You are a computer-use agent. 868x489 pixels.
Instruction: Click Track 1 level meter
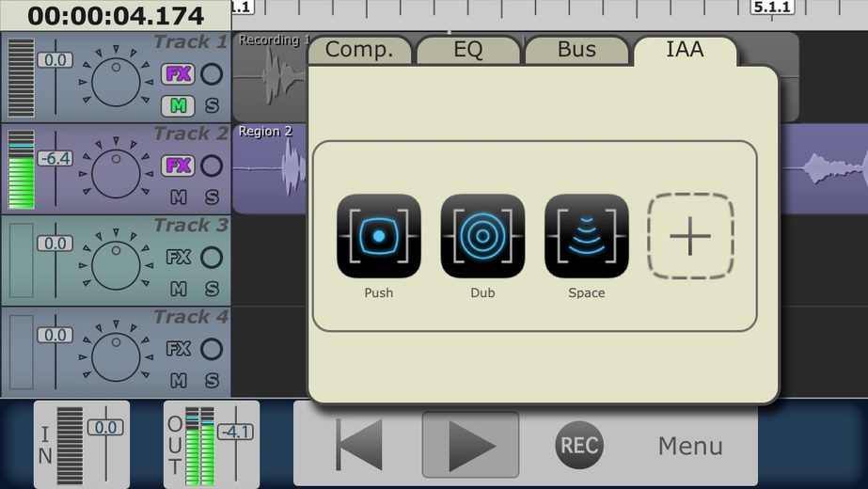21,77
